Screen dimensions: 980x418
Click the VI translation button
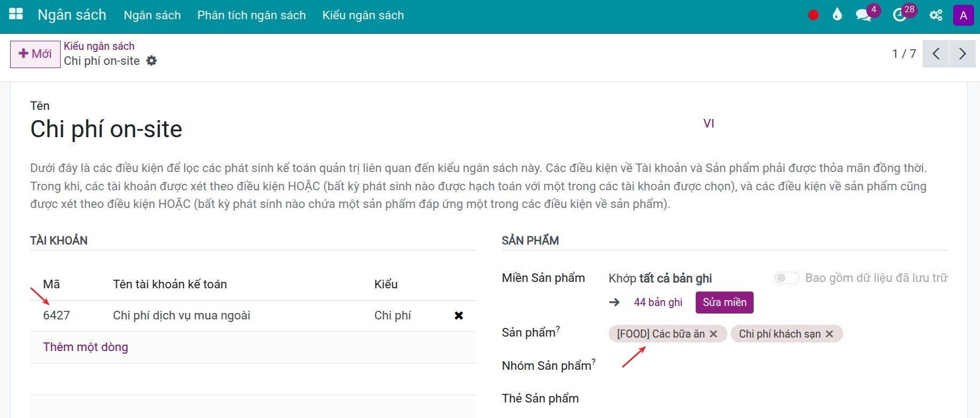[x=708, y=123]
